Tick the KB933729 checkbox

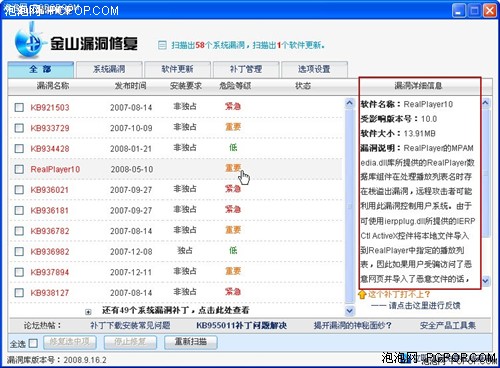pyautogui.click(x=19, y=128)
